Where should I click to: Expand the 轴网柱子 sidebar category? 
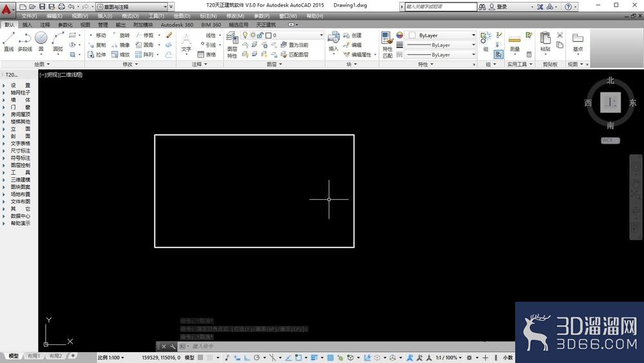pyautogui.click(x=20, y=92)
